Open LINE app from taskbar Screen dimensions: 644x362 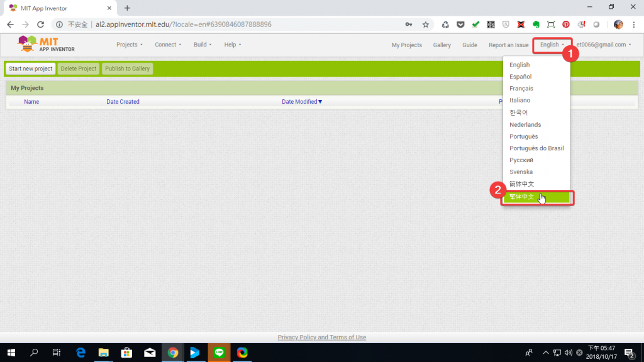(x=219, y=353)
